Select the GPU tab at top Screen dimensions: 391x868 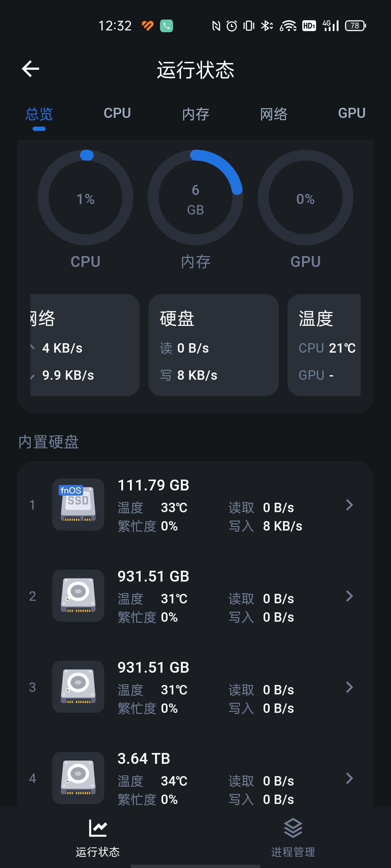(352, 114)
